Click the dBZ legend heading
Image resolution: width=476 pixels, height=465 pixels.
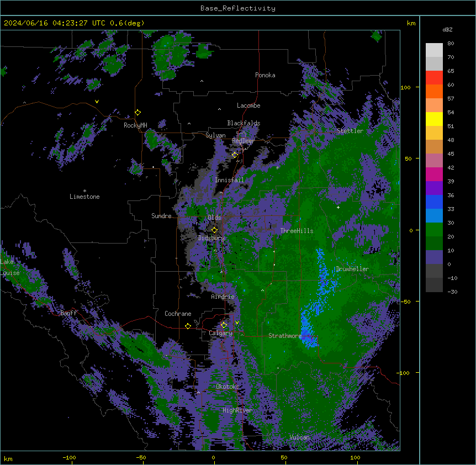(x=447, y=29)
